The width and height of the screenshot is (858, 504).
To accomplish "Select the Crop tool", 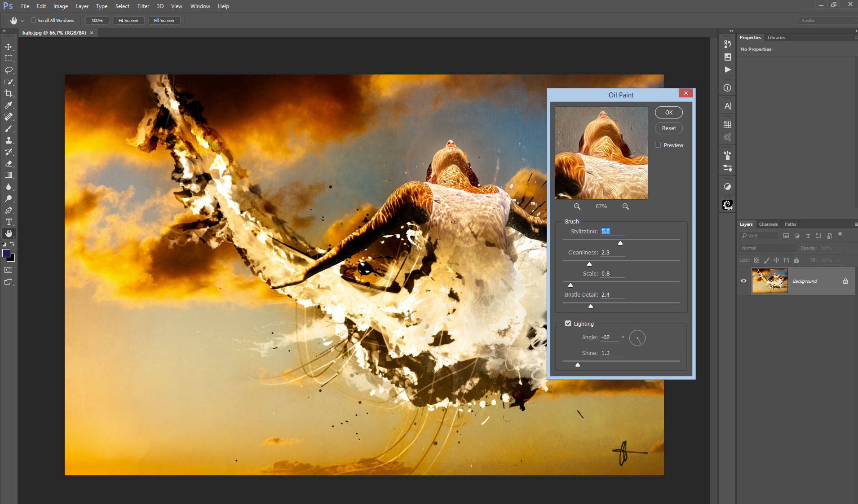I will click(9, 93).
